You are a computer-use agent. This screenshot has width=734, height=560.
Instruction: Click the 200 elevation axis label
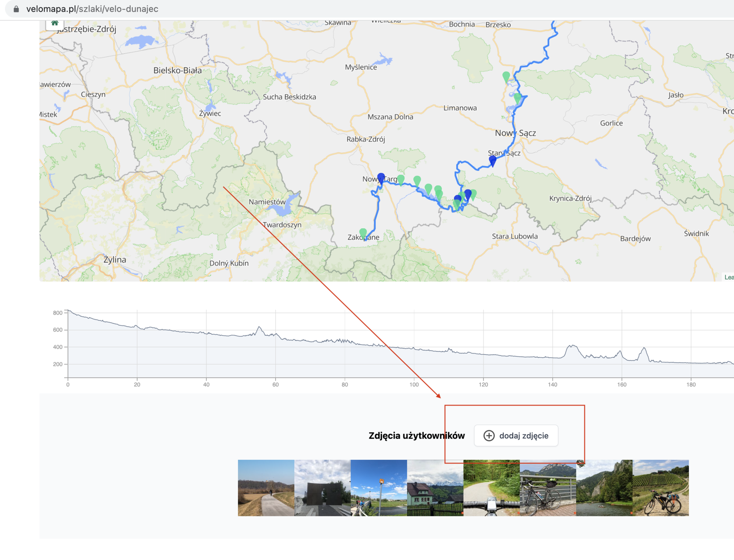(x=58, y=364)
